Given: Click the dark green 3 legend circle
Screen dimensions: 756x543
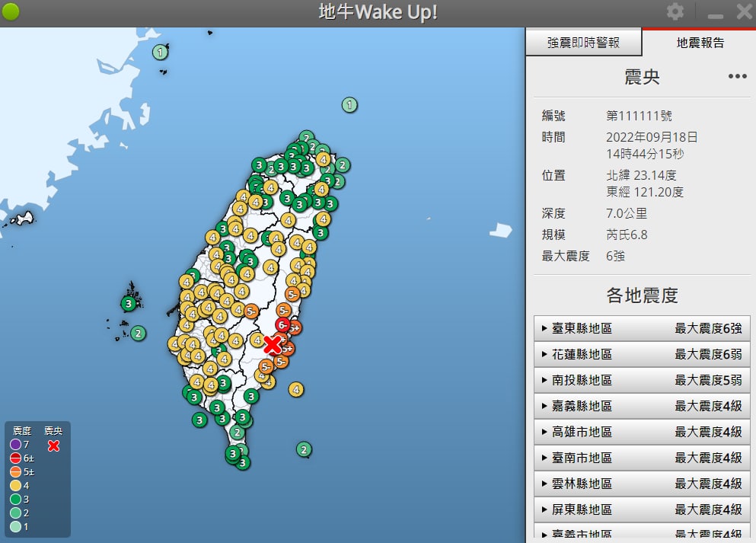Looking at the screenshot, I should pyautogui.click(x=15, y=499).
